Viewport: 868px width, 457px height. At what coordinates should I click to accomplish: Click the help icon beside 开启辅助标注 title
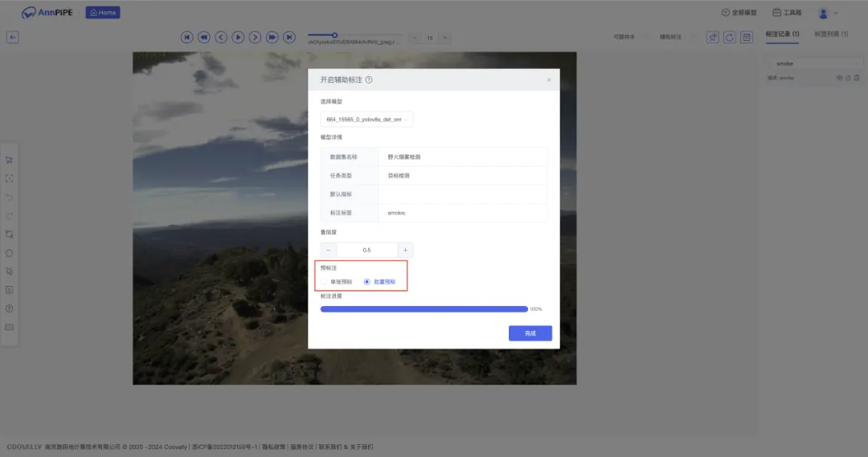pos(369,80)
